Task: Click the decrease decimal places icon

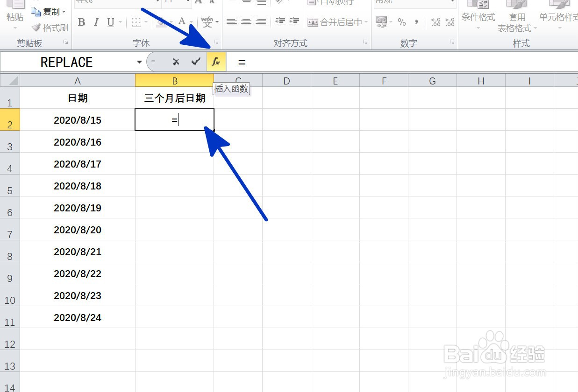Action: (x=450, y=22)
